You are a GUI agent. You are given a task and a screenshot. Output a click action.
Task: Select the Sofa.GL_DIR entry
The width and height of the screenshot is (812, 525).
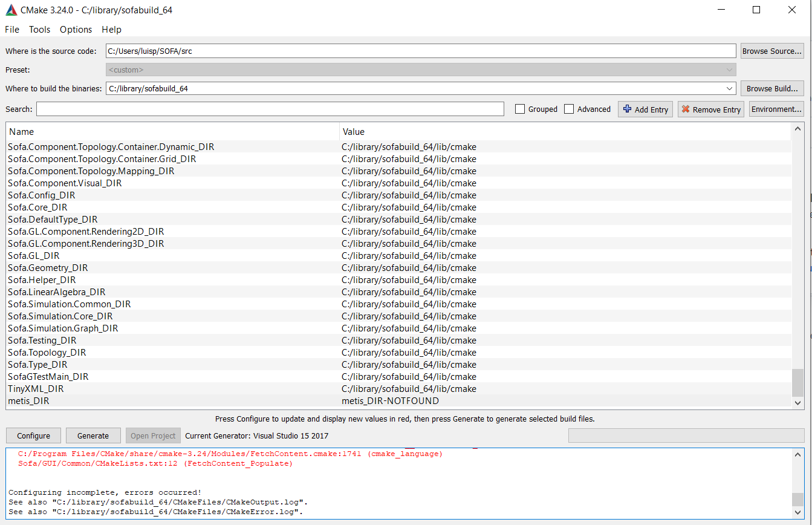tap(34, 256)
